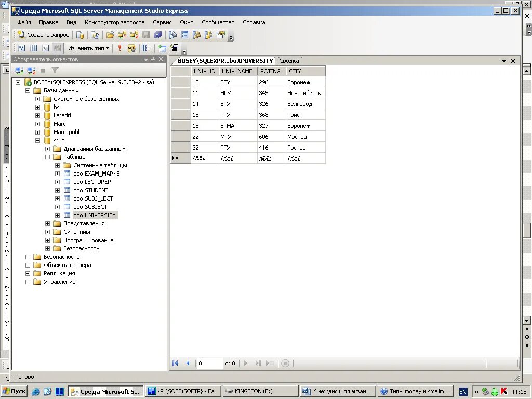This screenshot has width=532, height=399.
Task: Go to previous record navigation button
Action: [188, 363]
